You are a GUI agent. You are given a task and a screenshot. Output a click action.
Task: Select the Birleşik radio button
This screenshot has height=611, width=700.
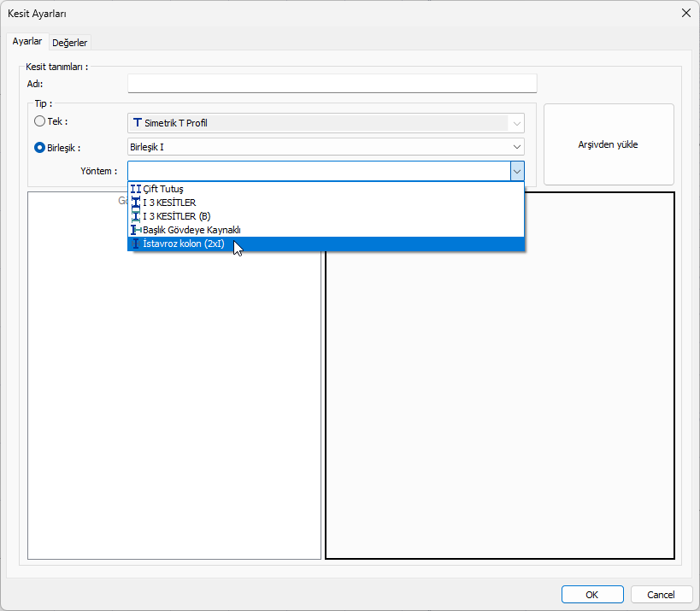[39, 147]
